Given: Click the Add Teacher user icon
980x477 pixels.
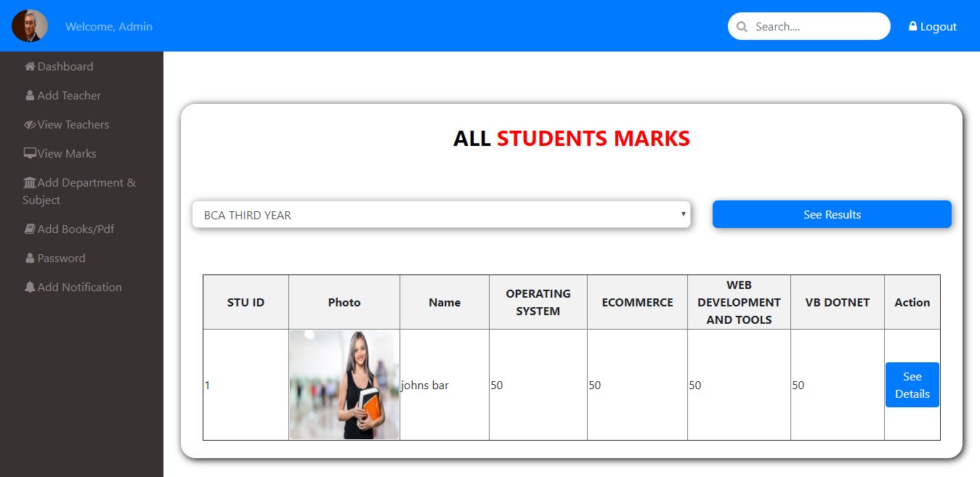Looking at the screenshot, I should (x=30, y=96).
